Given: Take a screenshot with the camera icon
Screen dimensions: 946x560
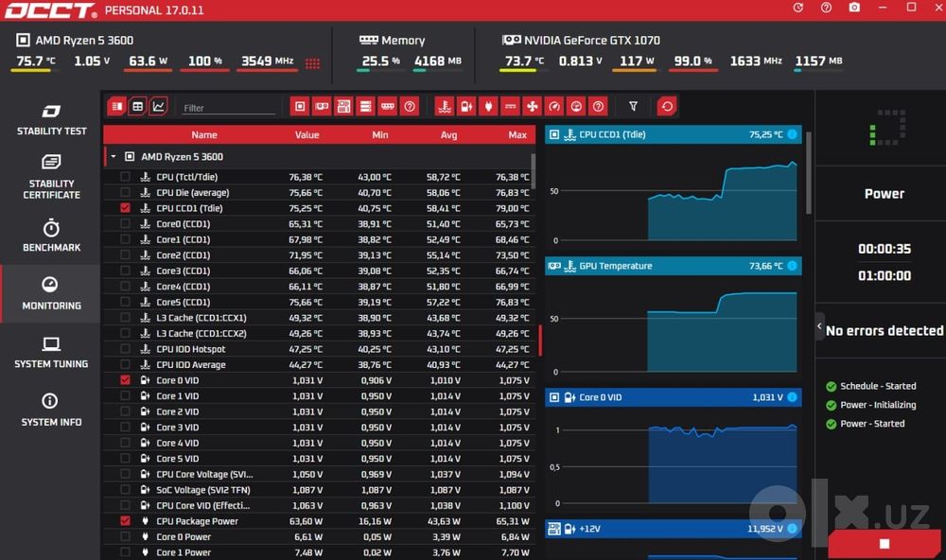Looking at the screenshot, I should point(854,8).
